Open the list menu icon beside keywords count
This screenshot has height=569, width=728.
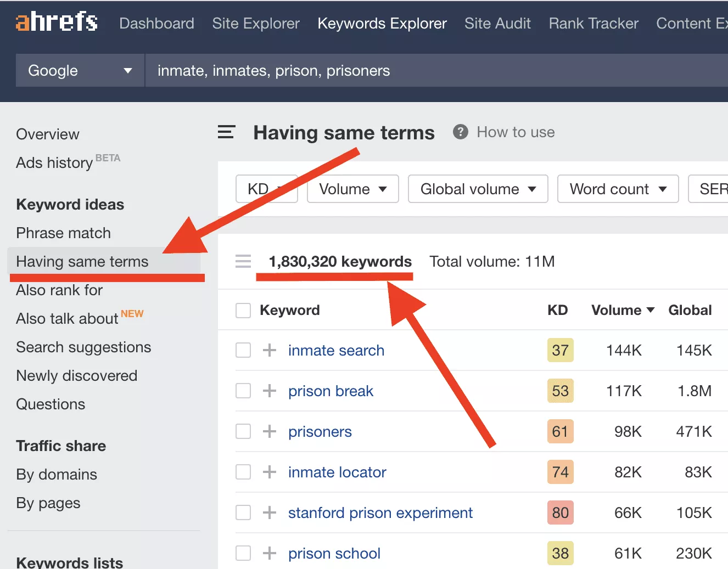(243, 261)
